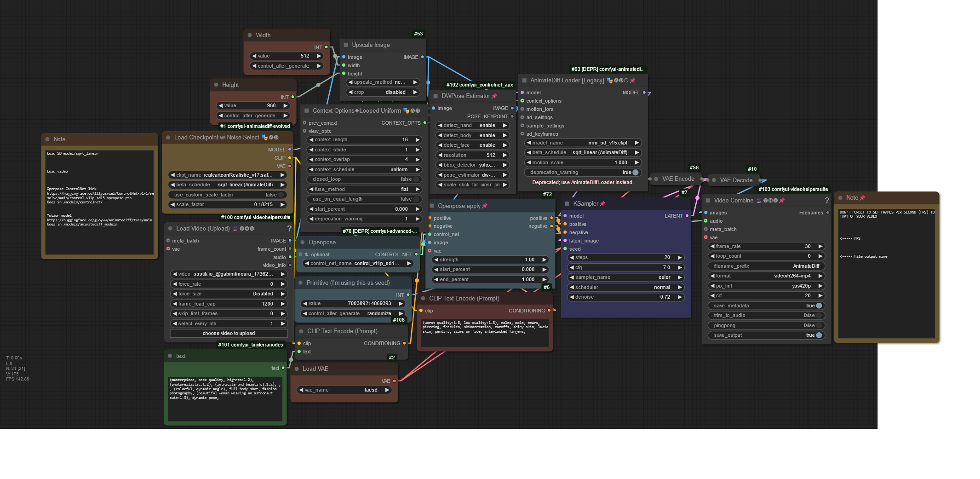Image resolution: width=980 pixels, height=479 pixels.
Task: Open the ckpt_name checkpoint selector
Action: pos(228,175)
